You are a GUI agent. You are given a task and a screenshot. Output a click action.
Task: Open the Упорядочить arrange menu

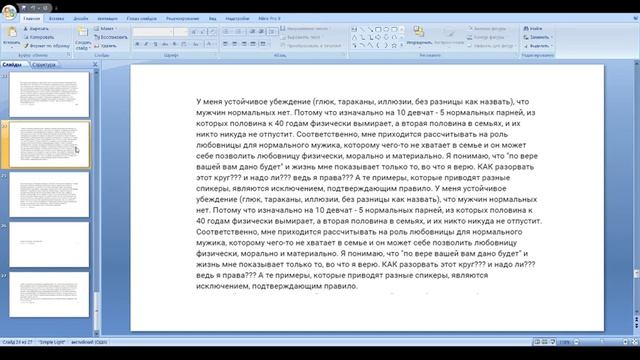point(419,37)
